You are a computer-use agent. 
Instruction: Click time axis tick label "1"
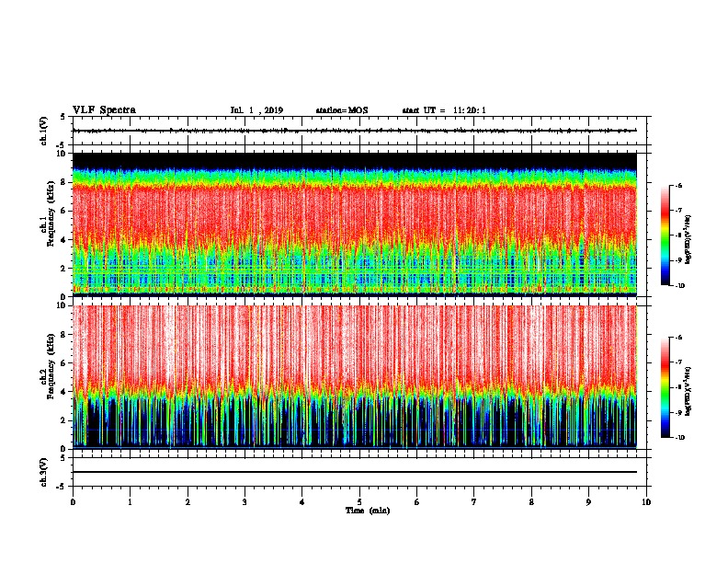tap(130, 502)
